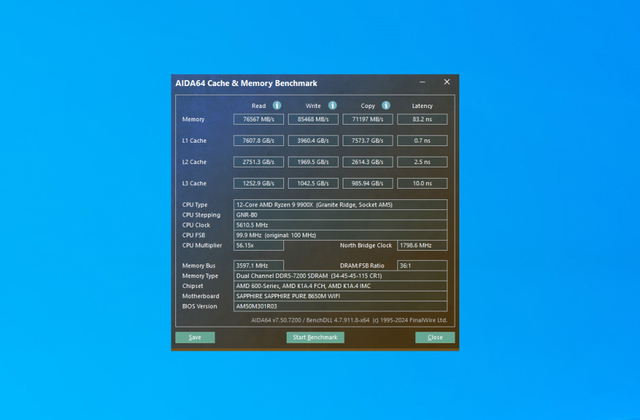This screenshot has height=420, width=640.
Task: Click the Close button at bottom
Action: (x=435, y=337)
